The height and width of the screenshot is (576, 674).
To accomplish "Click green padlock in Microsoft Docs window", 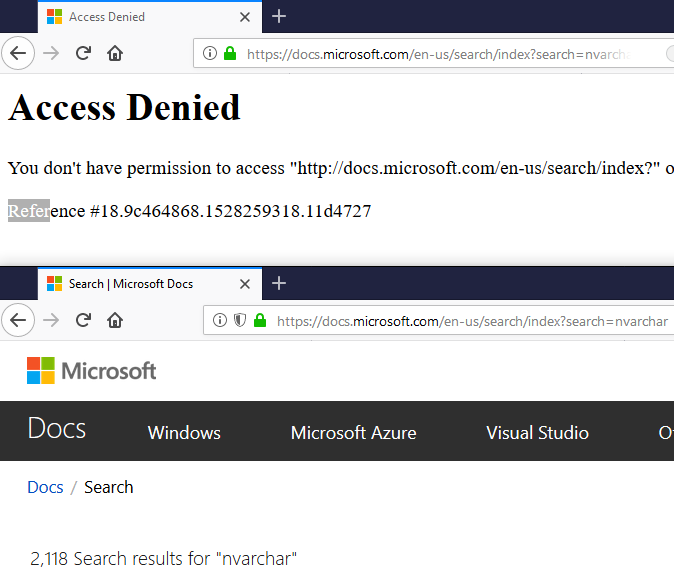I will tap(260, 320).
